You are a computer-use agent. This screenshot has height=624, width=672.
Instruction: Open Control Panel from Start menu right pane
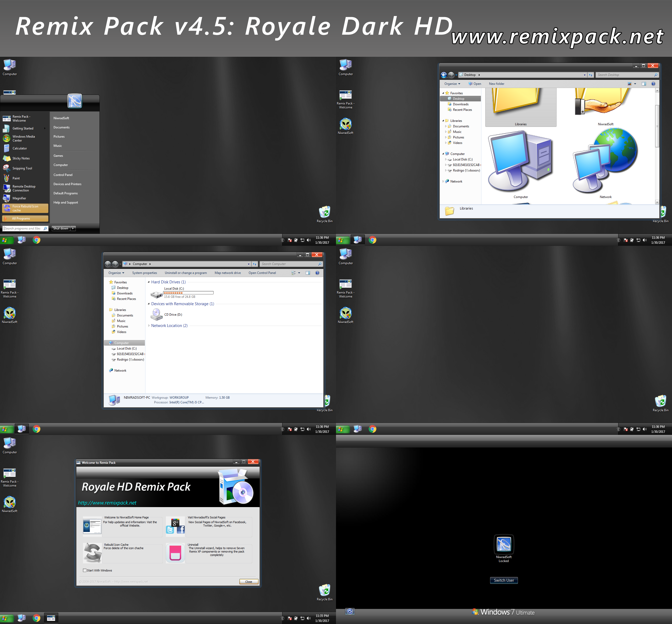pos(63,175)
